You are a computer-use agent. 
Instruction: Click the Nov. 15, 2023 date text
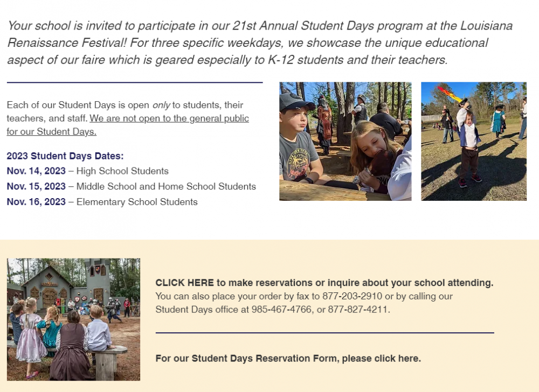coord(36,187)
